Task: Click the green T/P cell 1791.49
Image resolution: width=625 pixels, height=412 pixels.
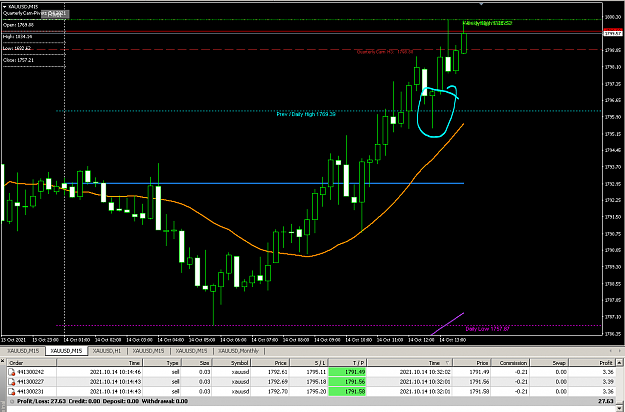Action: click(x=348, y=372)
